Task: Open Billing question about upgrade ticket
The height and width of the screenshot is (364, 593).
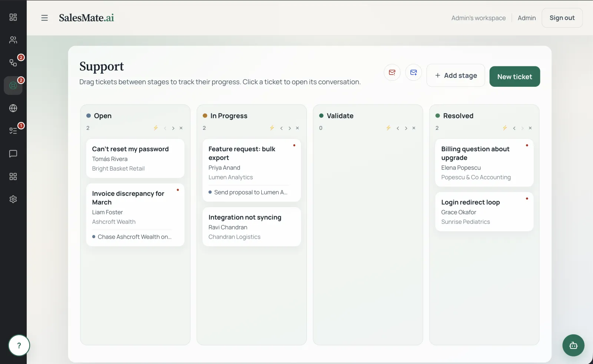Action: coord(484,163)
